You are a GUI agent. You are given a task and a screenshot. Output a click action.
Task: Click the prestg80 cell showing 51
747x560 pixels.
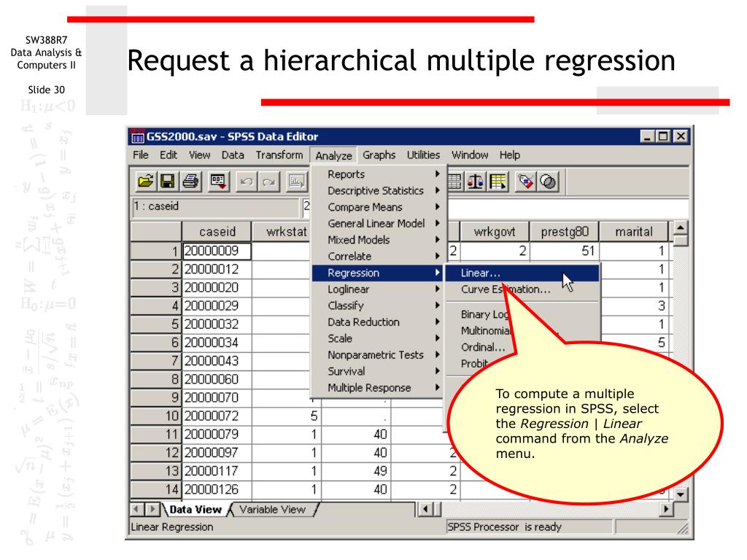pyautogui.click(x=565, y=251)
